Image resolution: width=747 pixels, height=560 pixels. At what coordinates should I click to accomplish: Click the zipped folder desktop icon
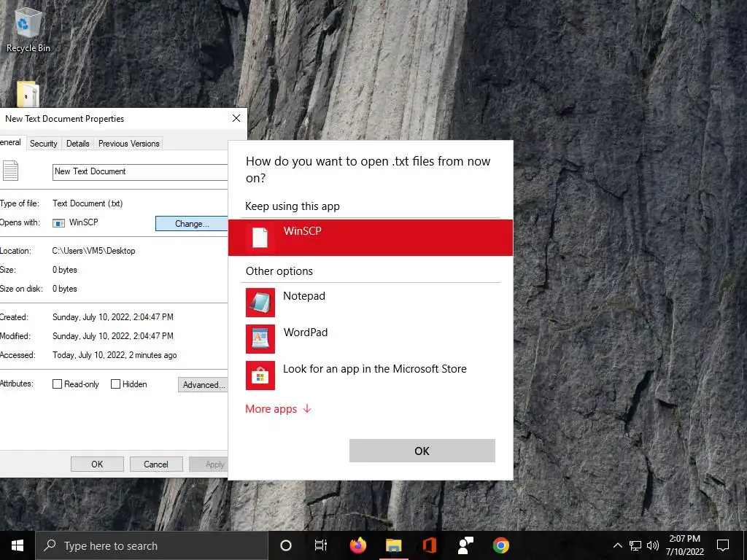[28, 94]
